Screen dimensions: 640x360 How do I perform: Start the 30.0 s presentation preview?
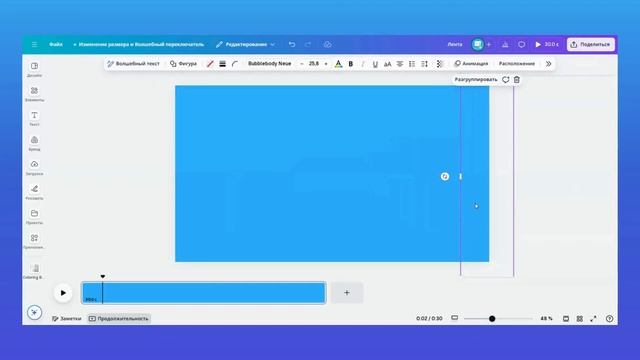pos(547,44)
